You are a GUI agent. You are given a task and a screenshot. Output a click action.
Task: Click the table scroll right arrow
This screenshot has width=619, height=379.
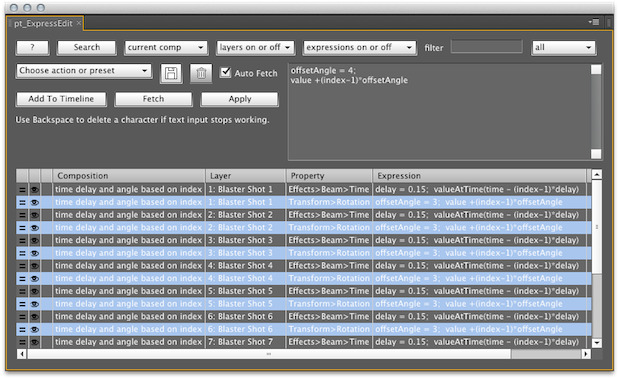[x=586, y=354]
